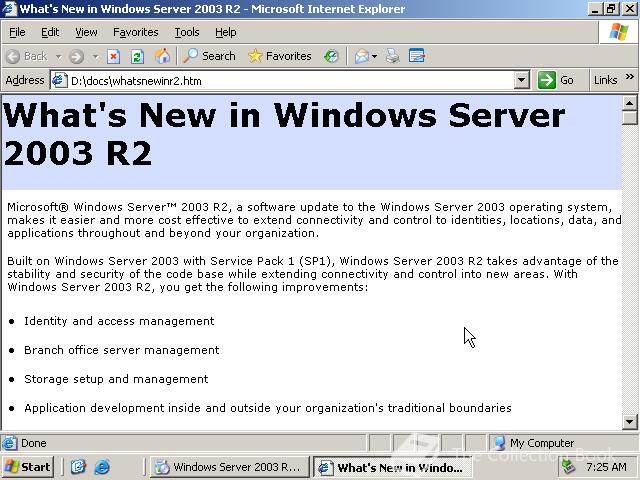Click the History toolbar icon
Image resolution: width=640 pixels, height=480 pixels.
(x=331, y=56)
